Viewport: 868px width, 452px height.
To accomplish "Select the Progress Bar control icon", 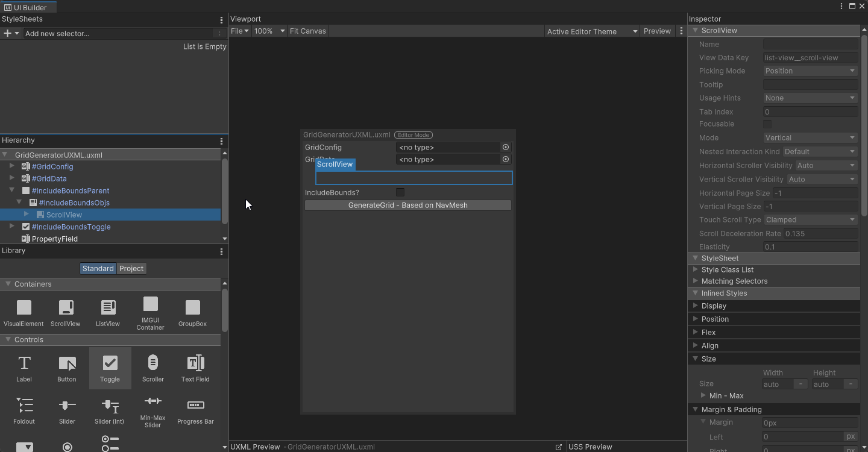I will (195, 405).
